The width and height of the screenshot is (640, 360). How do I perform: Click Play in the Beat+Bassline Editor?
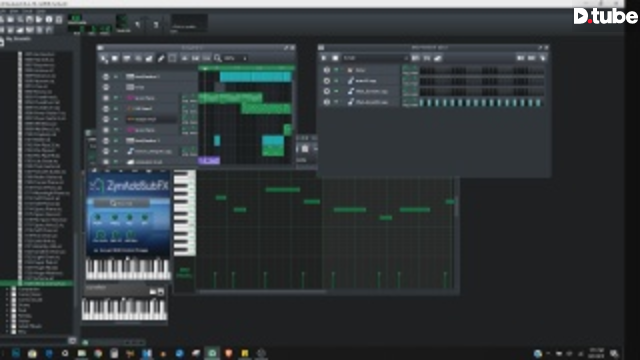(324, 58)
